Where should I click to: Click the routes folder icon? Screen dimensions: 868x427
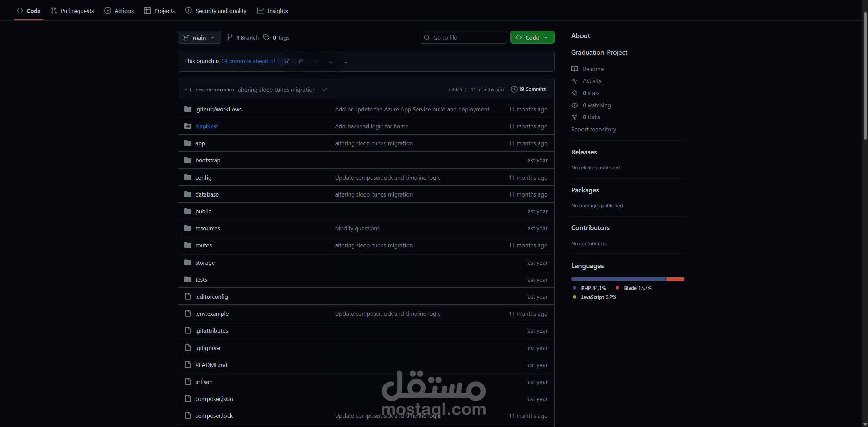[188, 245]
